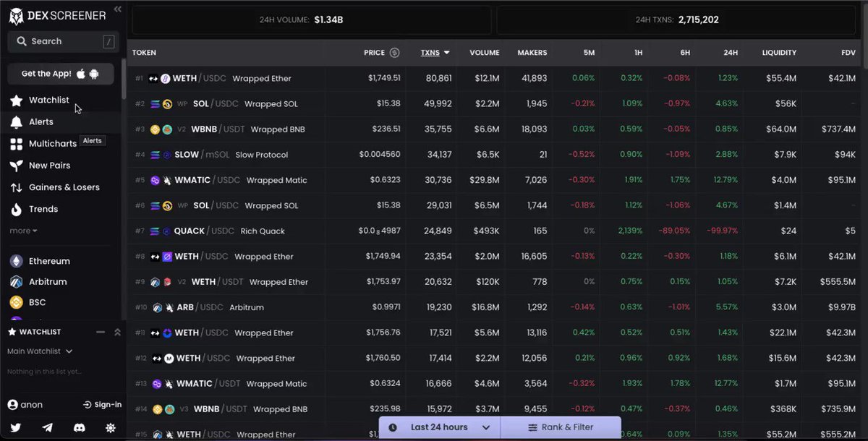Open Gainers & Losers in sidebar
The height and width of the screenshot is (441, 868).
point(64,187)
